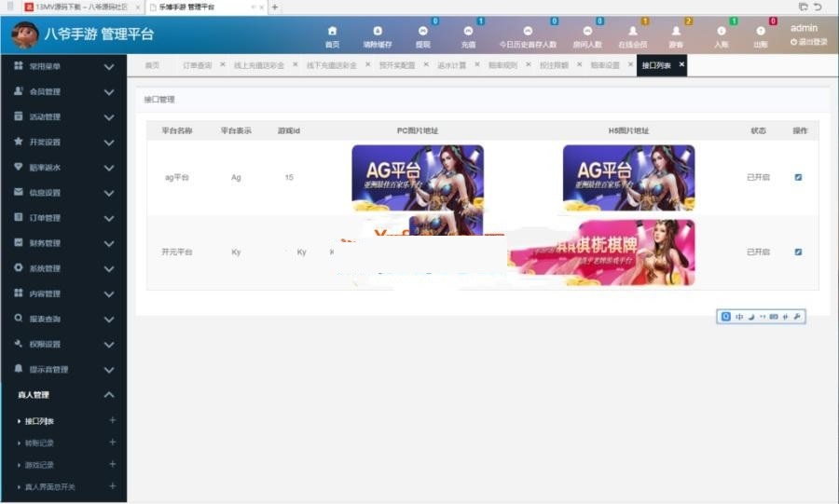Edit the ag平台 row using edit icon
The width and height of the screenshot is (839, 504).
(x=798, y=177)
